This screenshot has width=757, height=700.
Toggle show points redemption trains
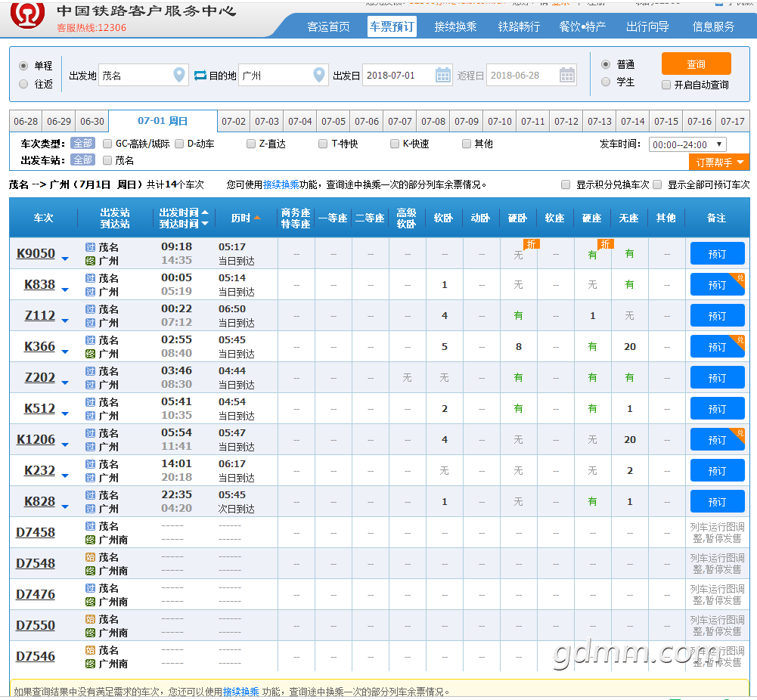pos(566,184)
